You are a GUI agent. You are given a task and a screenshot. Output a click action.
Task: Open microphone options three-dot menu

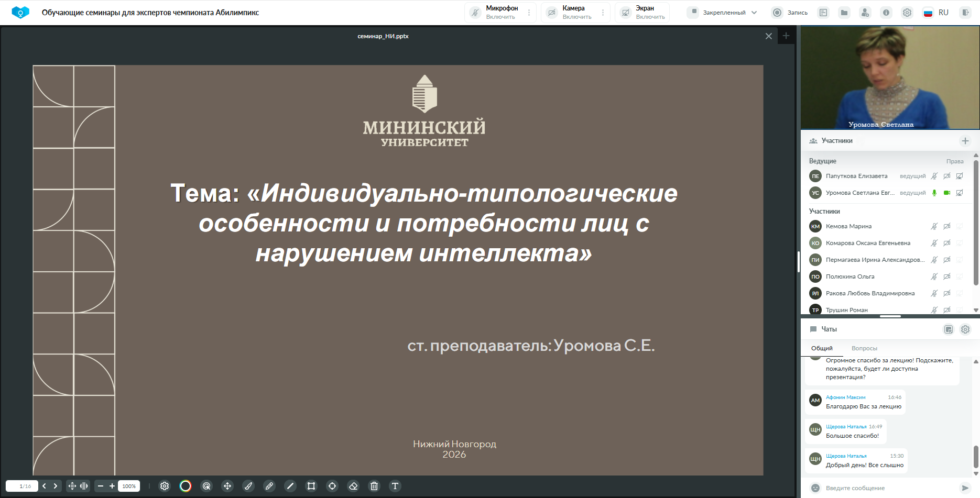pyautogui.click(x=529, y=13)
